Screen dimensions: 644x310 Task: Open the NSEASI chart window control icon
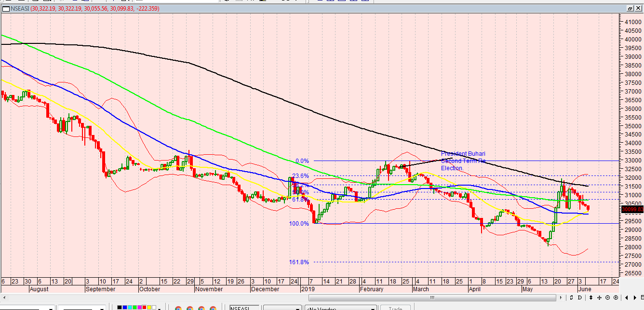[x=6, y=8]
